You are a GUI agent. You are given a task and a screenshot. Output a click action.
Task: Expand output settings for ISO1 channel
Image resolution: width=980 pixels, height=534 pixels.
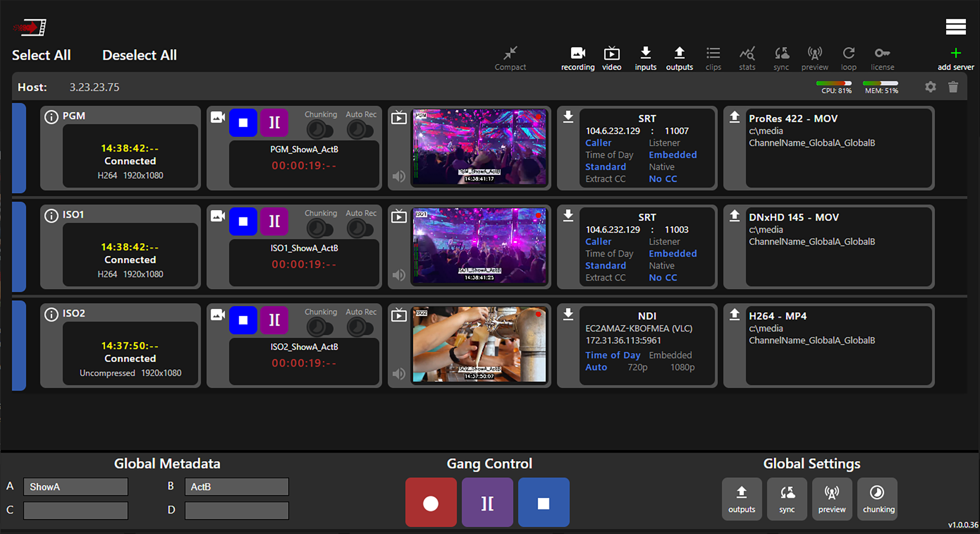tap(734, 216)
